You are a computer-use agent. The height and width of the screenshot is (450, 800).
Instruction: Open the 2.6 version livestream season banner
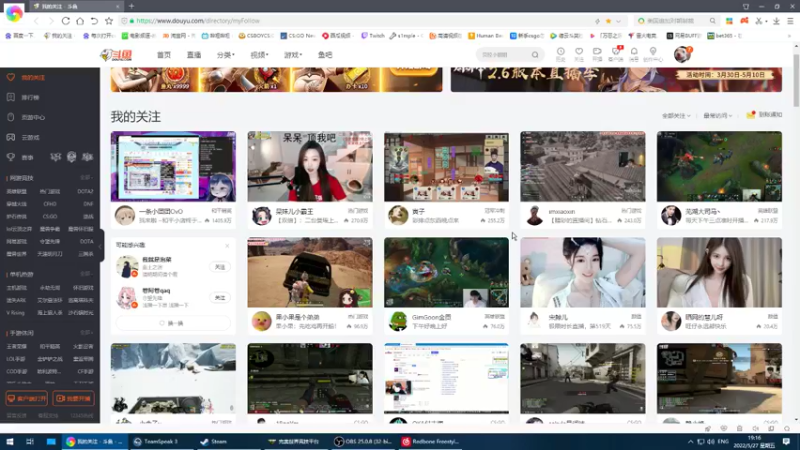click(616, 80)
